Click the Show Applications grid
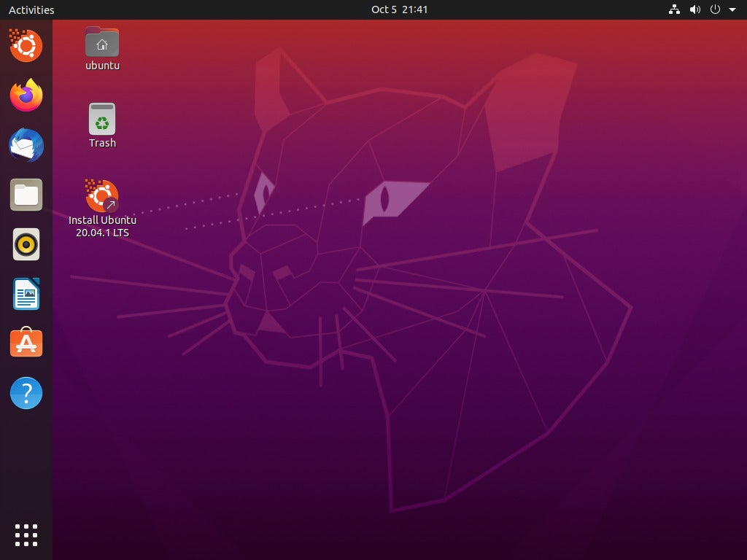The height and width of the screenshot is (560, 747). click(26, 534)
